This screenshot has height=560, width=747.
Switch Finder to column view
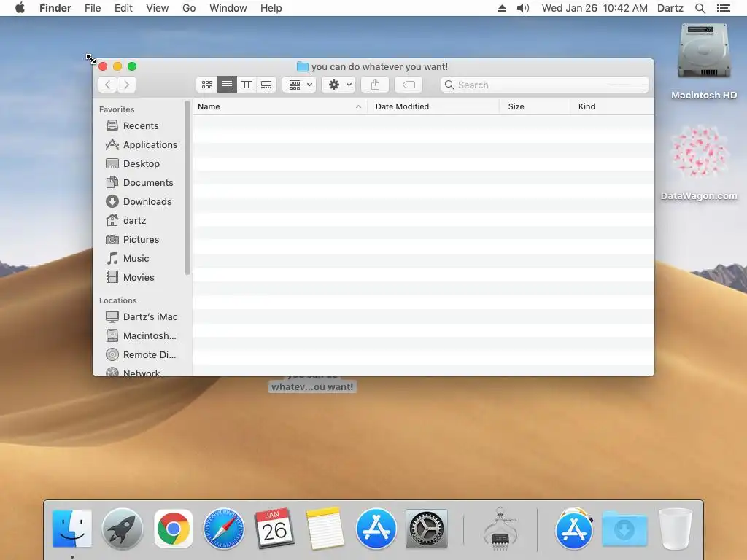[x=247, y=85]
